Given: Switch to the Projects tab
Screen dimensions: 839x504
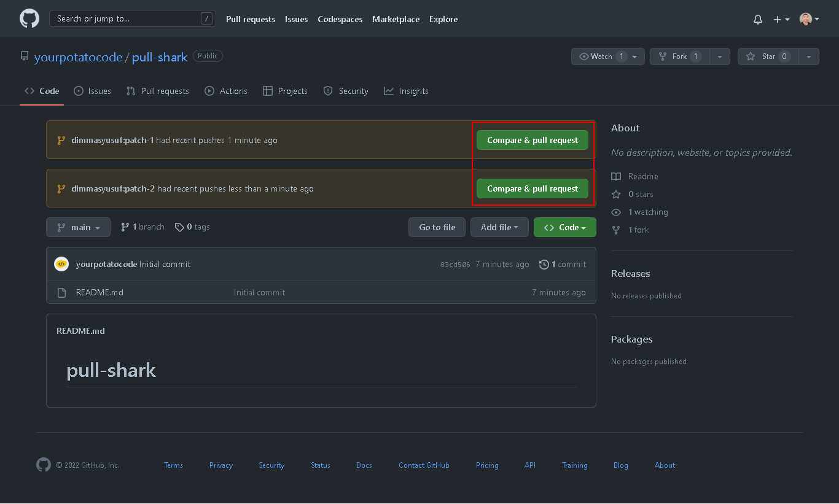Looking at the screenshot, I should pos(285,91).
